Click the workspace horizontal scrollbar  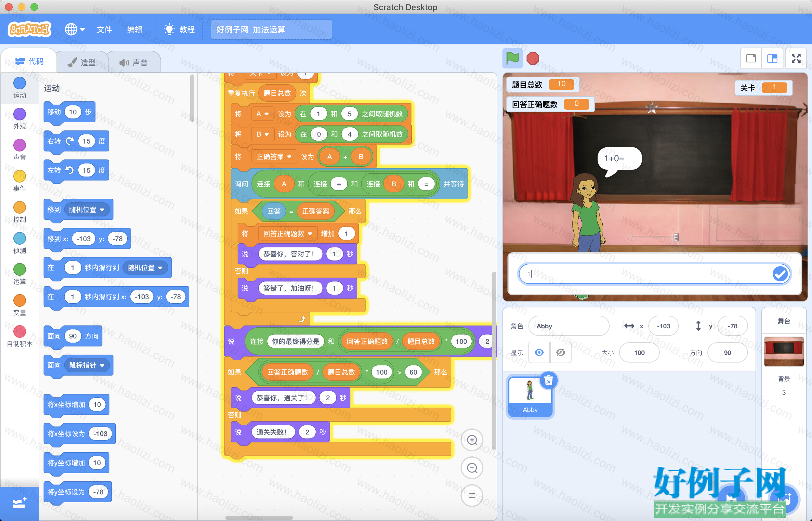[259, 518]
